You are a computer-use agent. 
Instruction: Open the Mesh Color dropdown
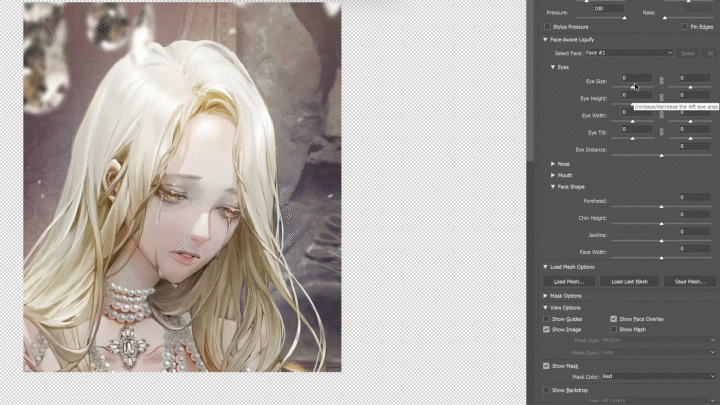tap(658, 352)
